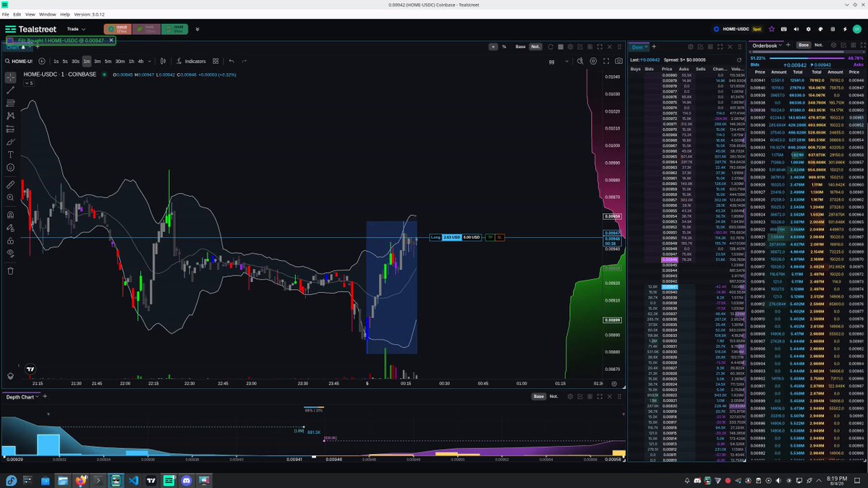Enter fullscreen chart mode

pyautogui.click(x=606, y=61)
